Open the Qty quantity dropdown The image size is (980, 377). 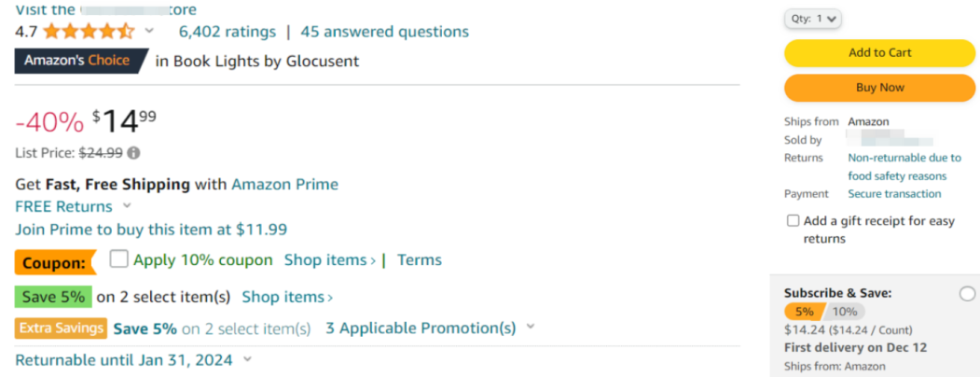point(812,19)
